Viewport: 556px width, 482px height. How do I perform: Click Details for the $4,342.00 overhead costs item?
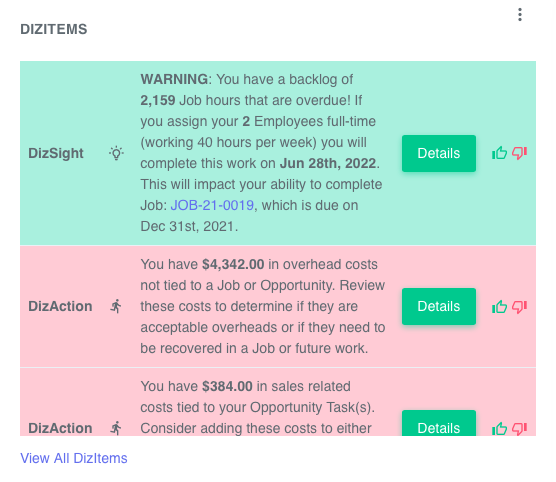439,306
